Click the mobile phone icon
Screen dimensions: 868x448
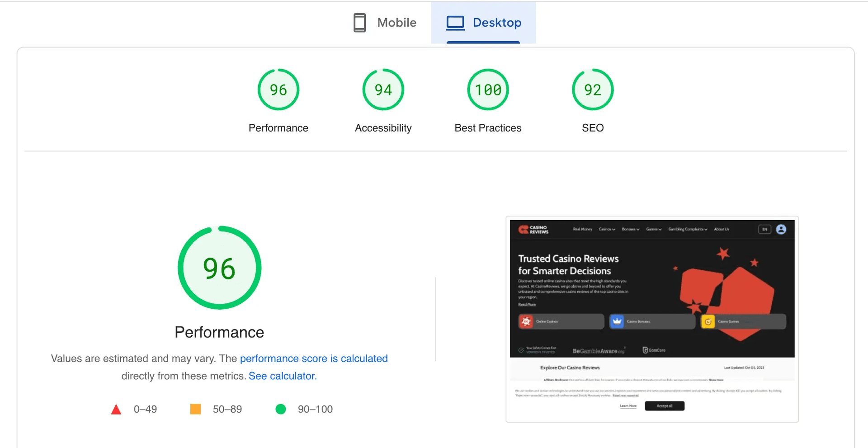tap(359, 23)
